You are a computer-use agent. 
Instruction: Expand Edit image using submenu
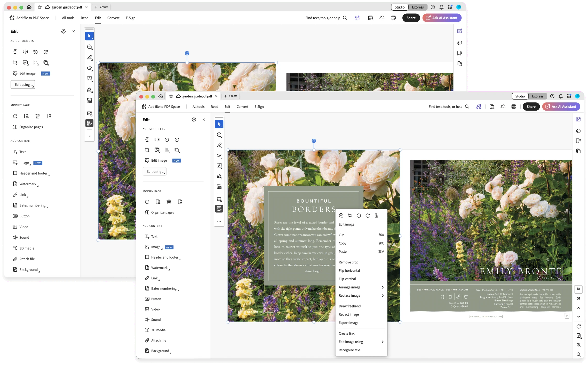pos(361,342)
